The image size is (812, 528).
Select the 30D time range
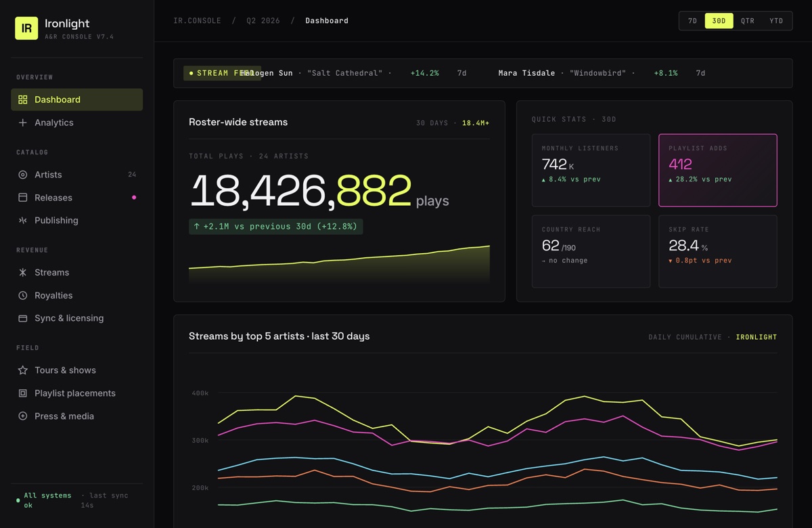point(719,21)
